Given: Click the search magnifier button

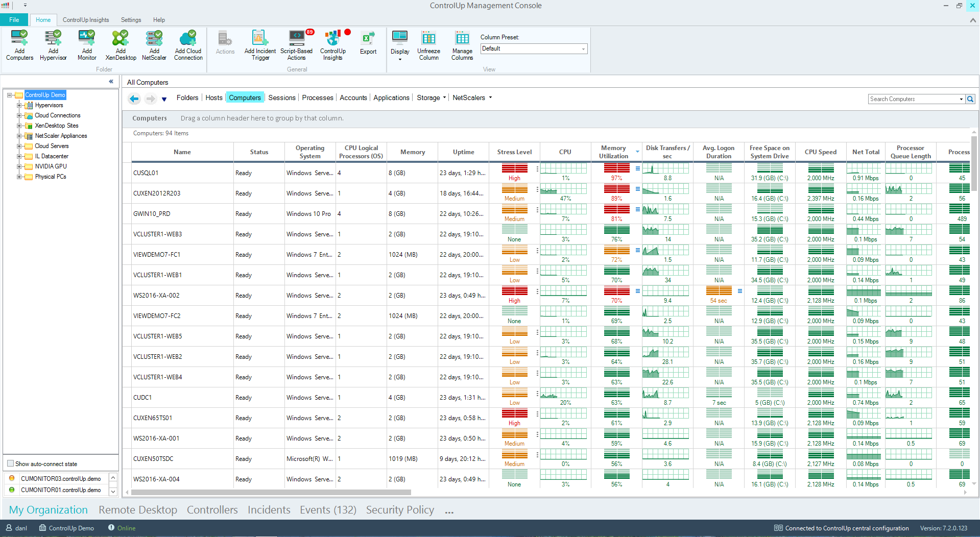Looking at the screenshot, I should tap(970, 99).
